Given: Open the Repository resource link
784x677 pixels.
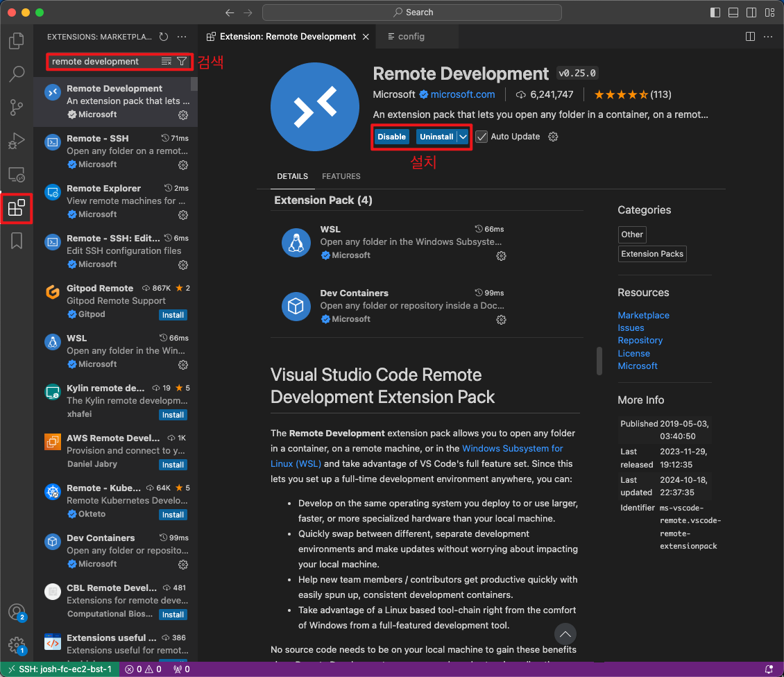Looking at the screenshot, I should (x=640, y=341).
